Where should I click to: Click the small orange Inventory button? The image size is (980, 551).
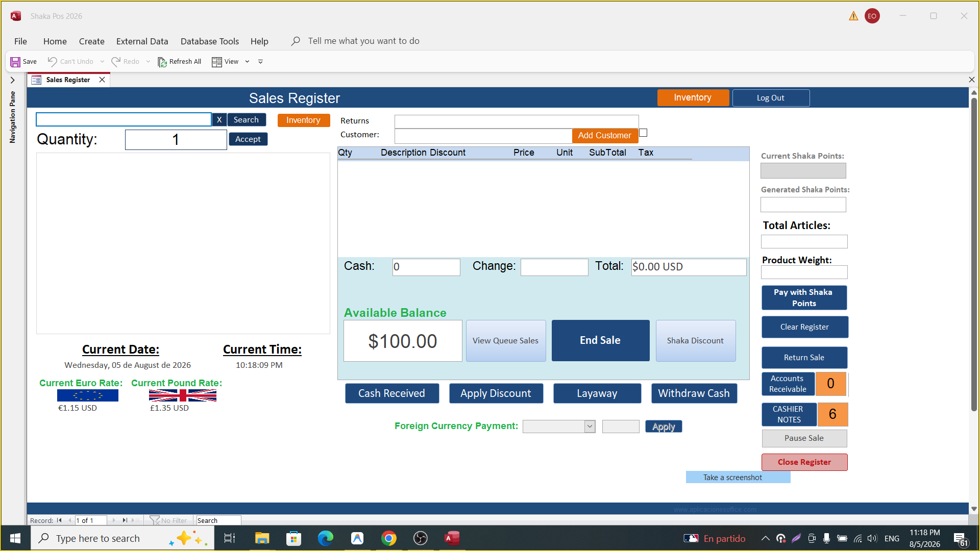coord(303,120)
